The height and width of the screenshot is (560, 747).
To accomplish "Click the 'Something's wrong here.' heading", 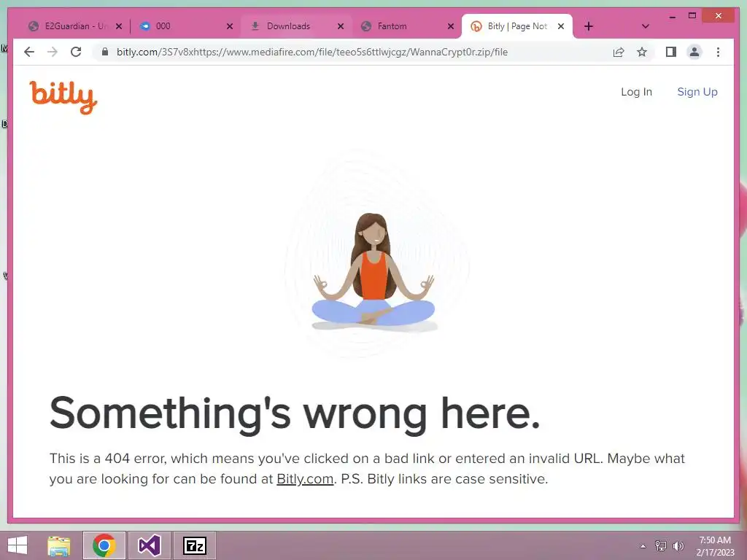I will coord(295,413).
